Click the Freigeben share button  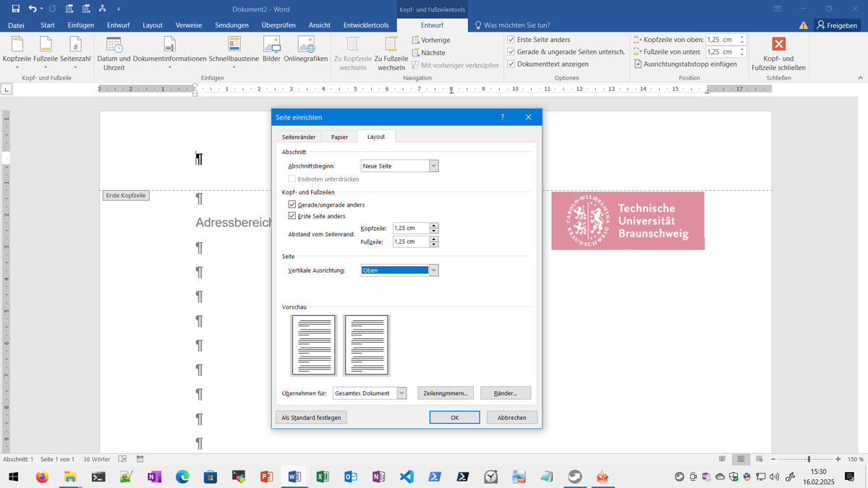pyautogui.click(x=837, y=25)
